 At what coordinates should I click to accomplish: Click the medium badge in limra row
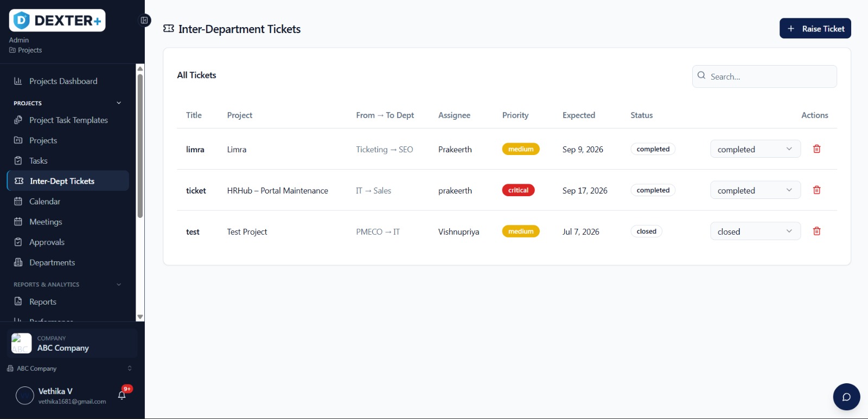coord(521,149)
